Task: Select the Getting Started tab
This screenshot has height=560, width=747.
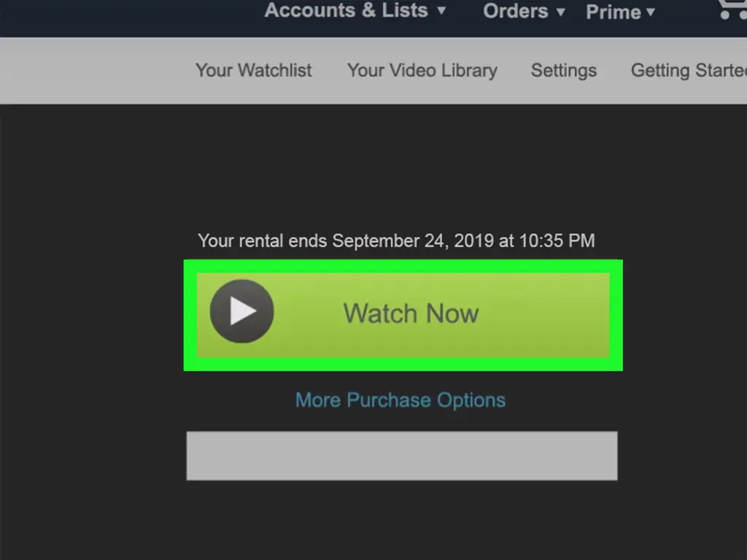Action: click(x=689, y=71)
